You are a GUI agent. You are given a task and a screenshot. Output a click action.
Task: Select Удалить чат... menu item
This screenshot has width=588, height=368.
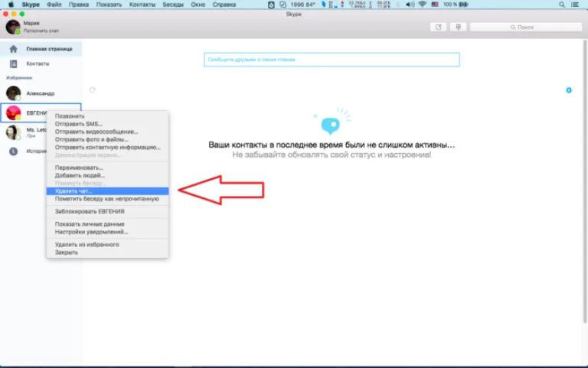tap(108, 191)
